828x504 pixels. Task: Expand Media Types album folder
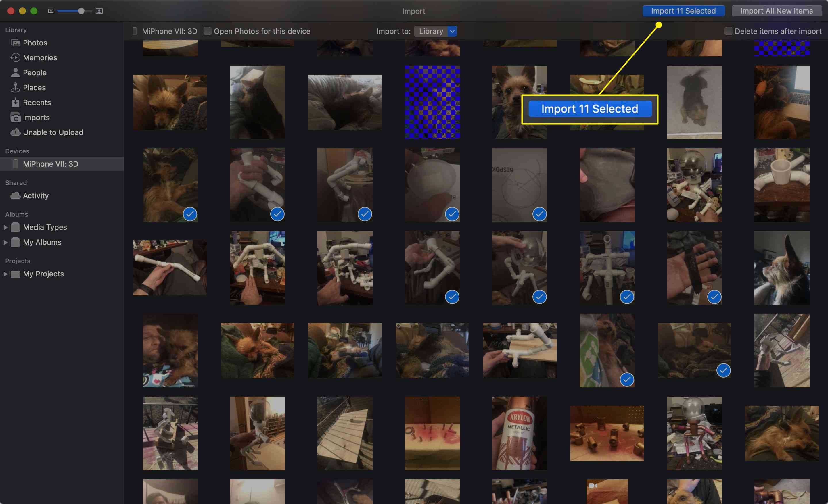click(x=6, y=227)
